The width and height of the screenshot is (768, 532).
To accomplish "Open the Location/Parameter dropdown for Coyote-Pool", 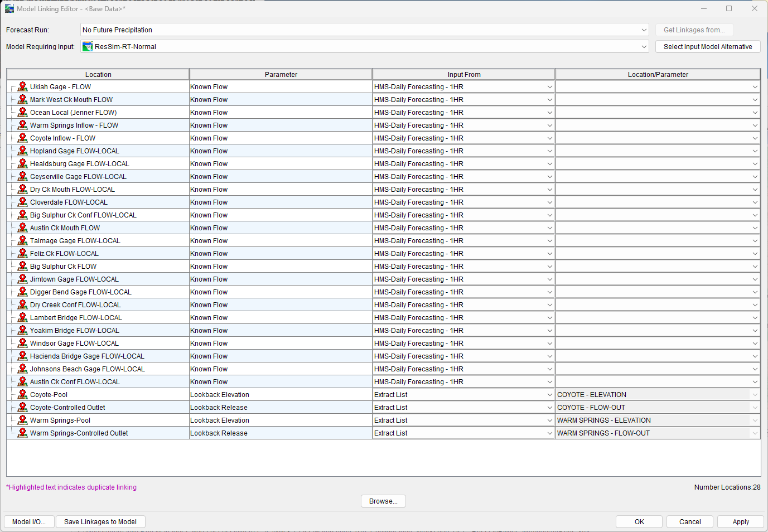I will pos(755,394).
